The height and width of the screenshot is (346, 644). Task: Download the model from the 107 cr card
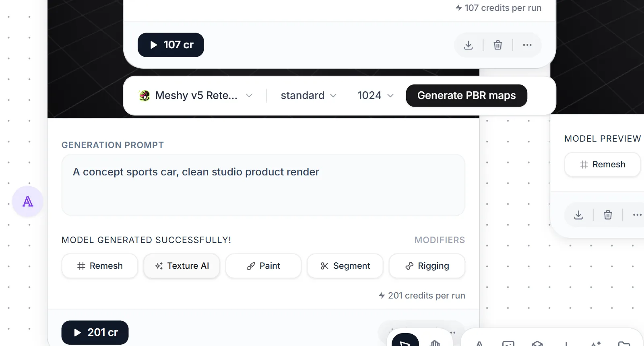(x=468, y=45)
